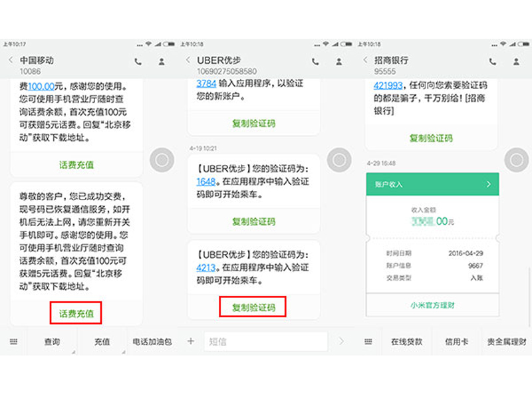This screenshot has width=532, height=399.
Task: Open 在线贷款 menu item
Action: pyautogui.click(x=406, y=342)
